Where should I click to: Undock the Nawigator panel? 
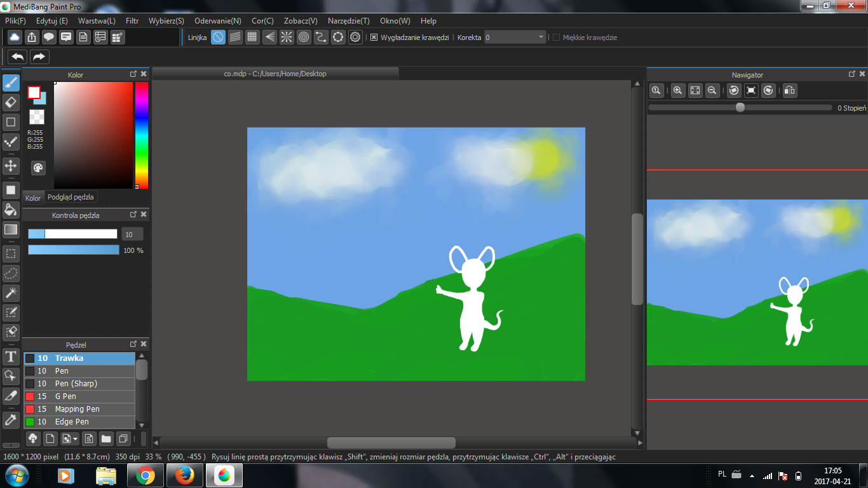pos(852,74)
